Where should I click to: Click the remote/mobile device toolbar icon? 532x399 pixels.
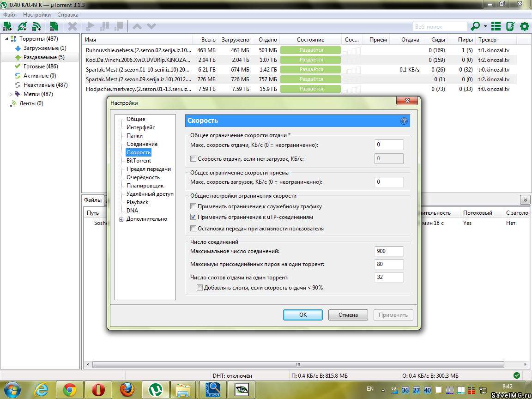click(510, 26)
